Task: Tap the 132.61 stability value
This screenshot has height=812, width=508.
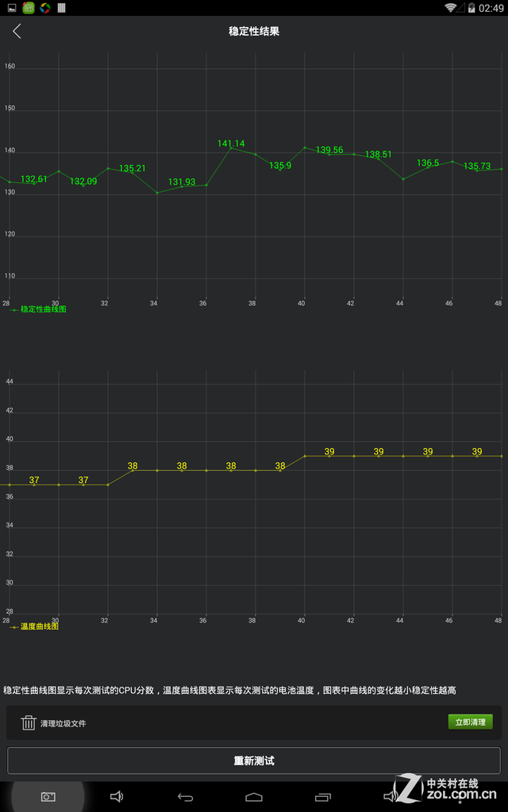Action: click(x=33, y=179)
